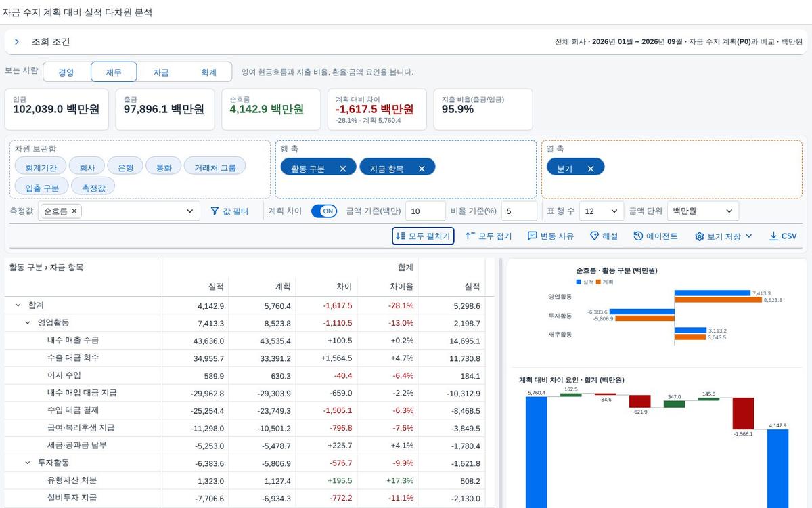The height and width of the screenshot is (508, 812).
Task: Expand the 보기 저장 dropdown arrow
Action: 748,236
